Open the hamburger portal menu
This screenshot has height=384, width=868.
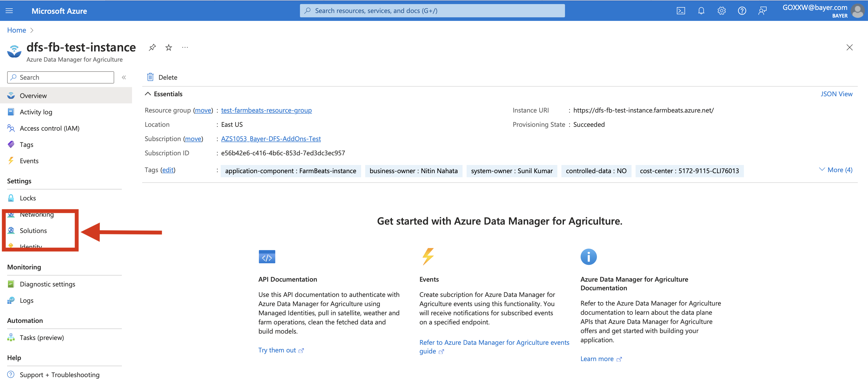pyautogui.click(x=9, y=11)
